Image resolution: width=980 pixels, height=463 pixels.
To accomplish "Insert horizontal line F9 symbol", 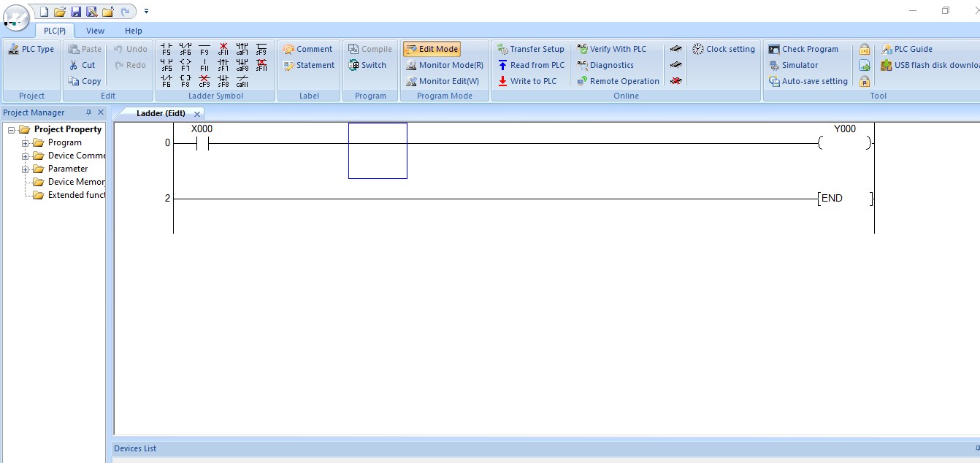I will tap(204, 49).
